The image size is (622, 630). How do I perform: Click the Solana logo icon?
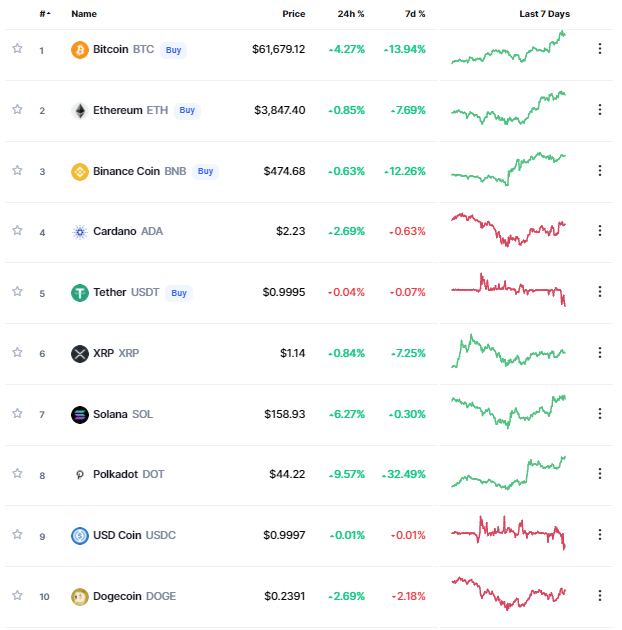click(80, 415)
